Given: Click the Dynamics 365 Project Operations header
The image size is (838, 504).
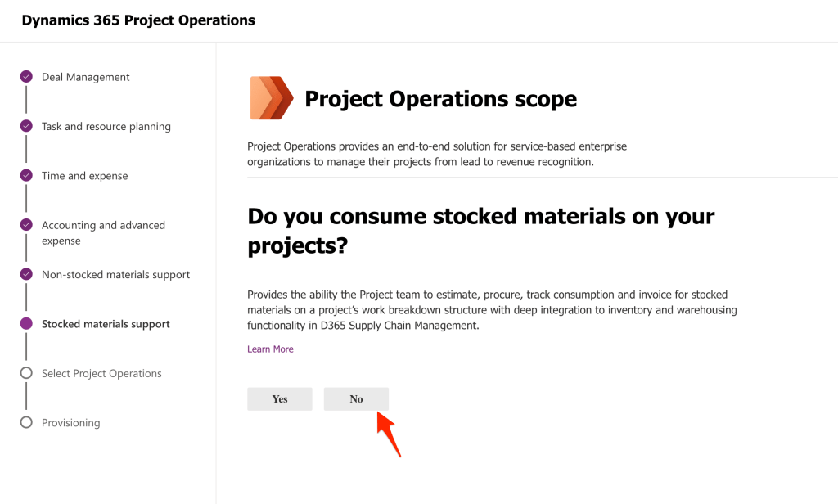Looking at the screenshot, I should click(x=137, y=20).
